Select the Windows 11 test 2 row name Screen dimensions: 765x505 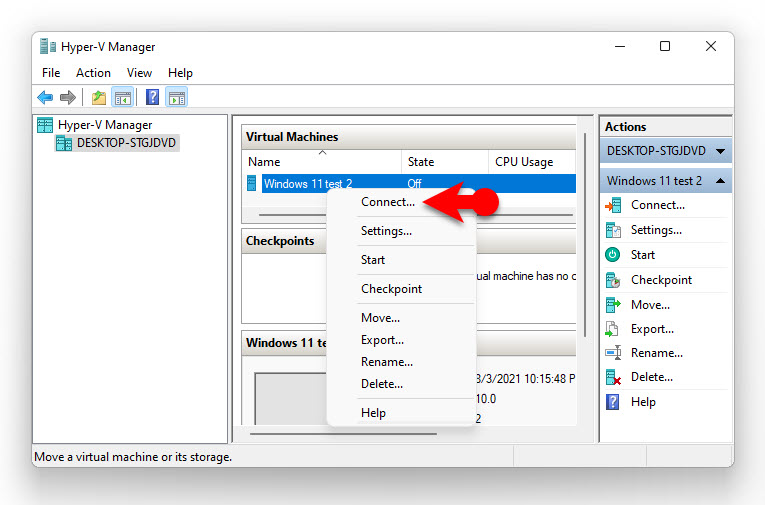[x=308, y=184]
